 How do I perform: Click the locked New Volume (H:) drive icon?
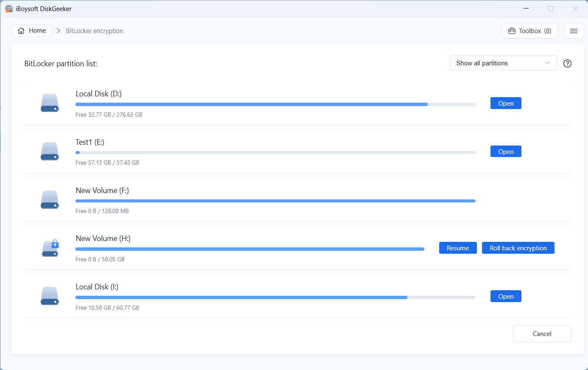(50, 248)
